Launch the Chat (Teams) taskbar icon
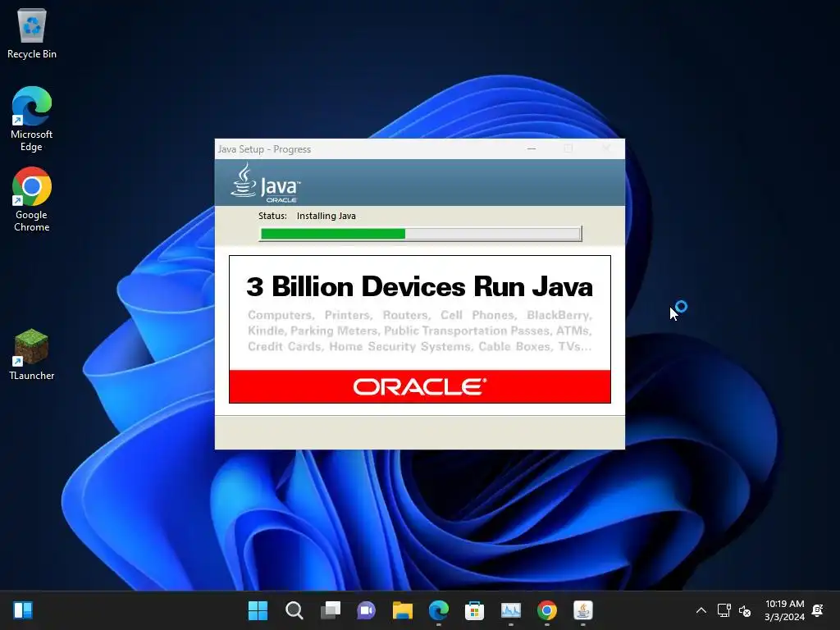The height and width of the screenshot is (630, 840). (367, 610)
